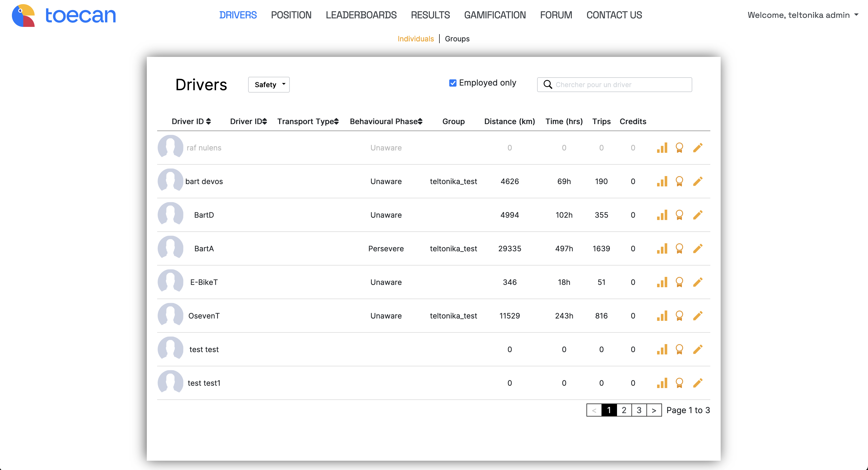Go to the GAMIFICATION page
This screenshot has height=470, width=868.
[x=495, y=15]
